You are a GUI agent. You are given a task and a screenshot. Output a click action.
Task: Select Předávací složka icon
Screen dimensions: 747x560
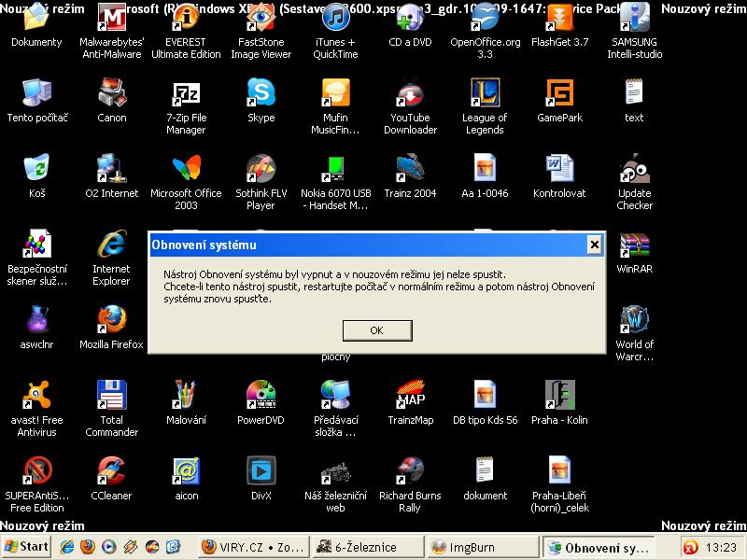coord(335,395)
